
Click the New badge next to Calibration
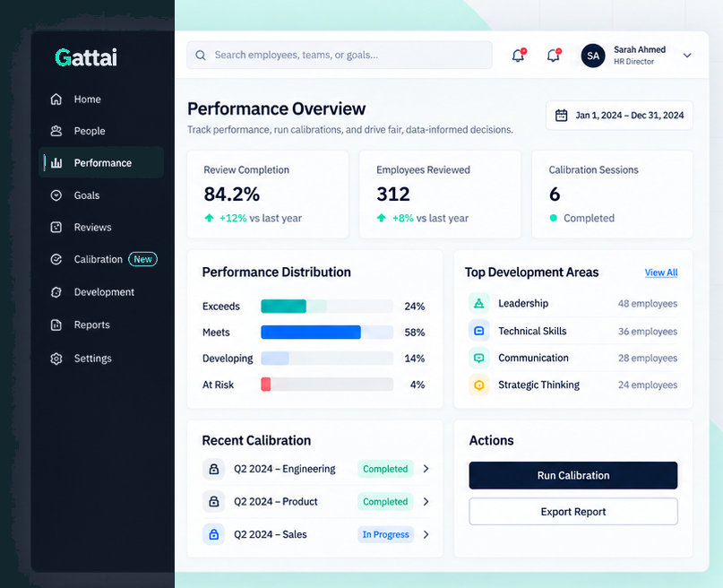point(143,259)
